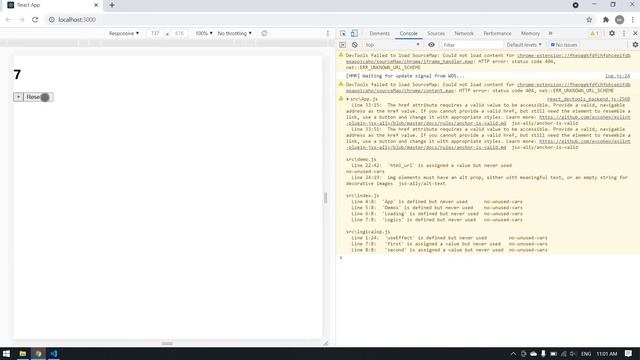Image resolution: width=640 pixels, height=360 pixels.
Task: Select the React App browser tab
Action: pyautogui.click(x=53, y=5)
